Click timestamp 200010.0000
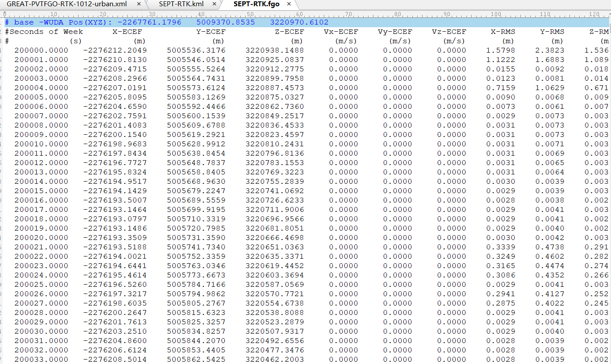 [x=42, y=144]
